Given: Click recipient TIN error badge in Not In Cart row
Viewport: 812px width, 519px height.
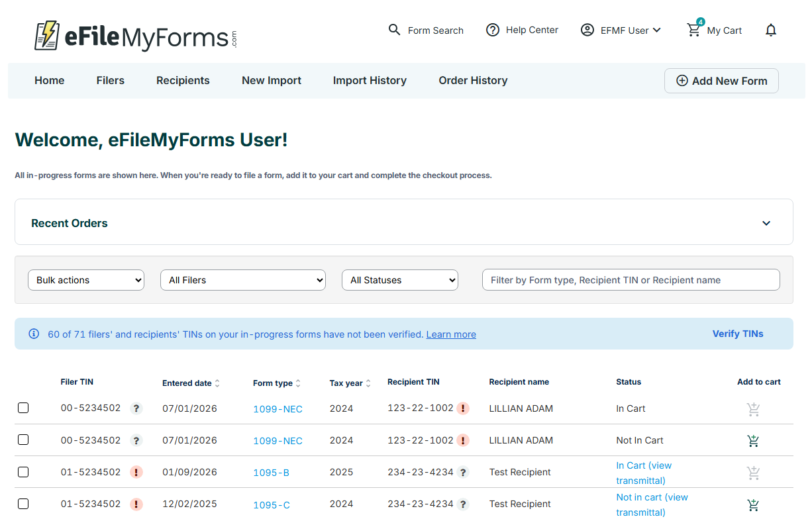Looking at the screenshot, I should coord(463,440).
